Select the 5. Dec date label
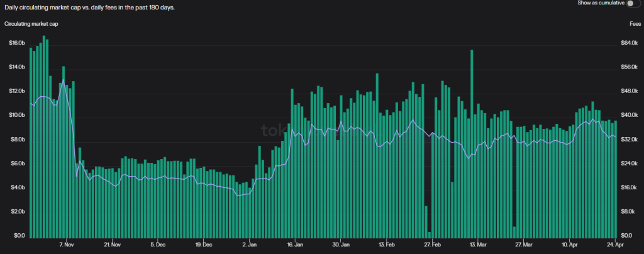This screenshot has width=644, height=254. click(158, 245)
